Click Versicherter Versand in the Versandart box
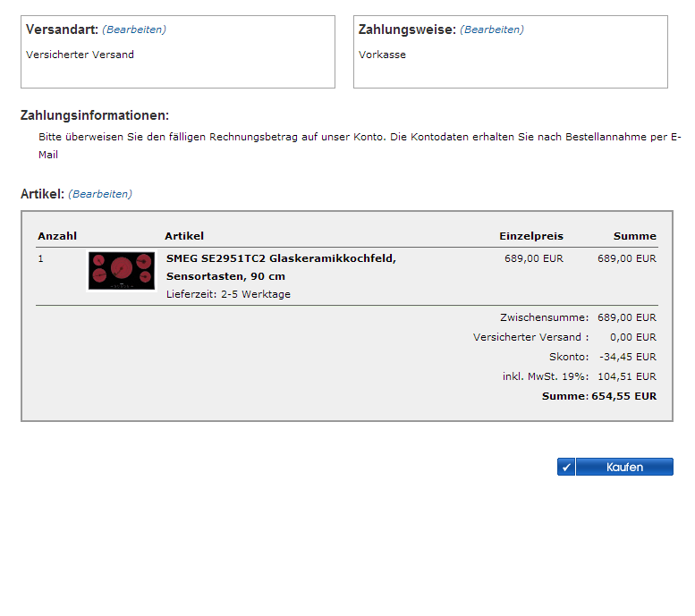This screenshot has width=695, height=616. click(x=80, y=55)
